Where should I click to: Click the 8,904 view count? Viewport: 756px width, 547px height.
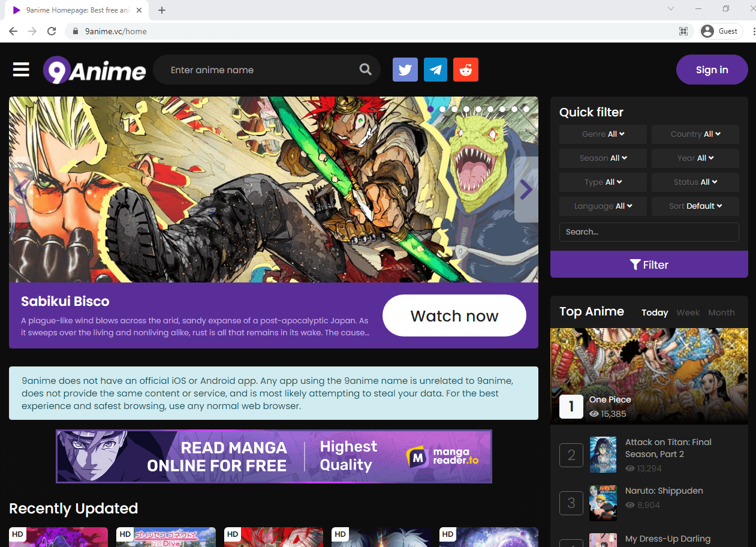(x=643, y=505)
